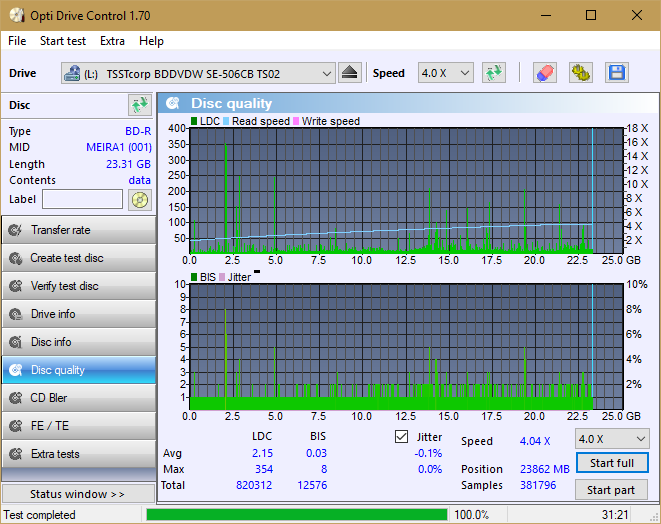Click the Start full button

[x=612, y=463]
